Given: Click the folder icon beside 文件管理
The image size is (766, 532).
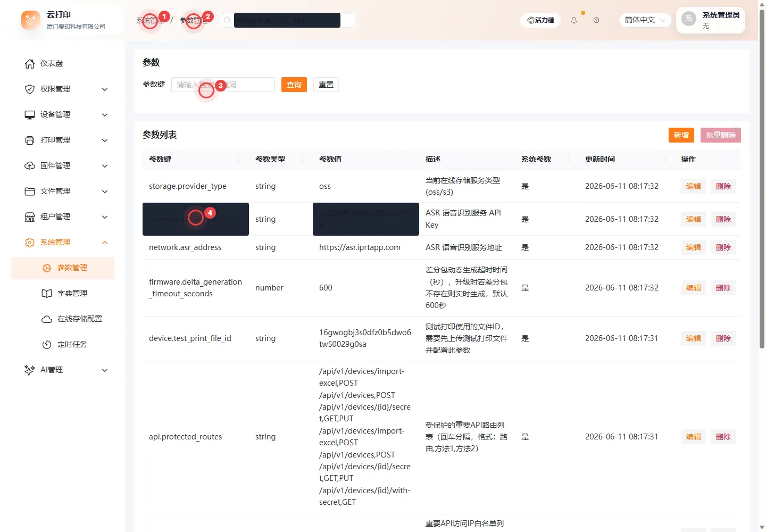Looking at the screenshot, I should (30, 192).
